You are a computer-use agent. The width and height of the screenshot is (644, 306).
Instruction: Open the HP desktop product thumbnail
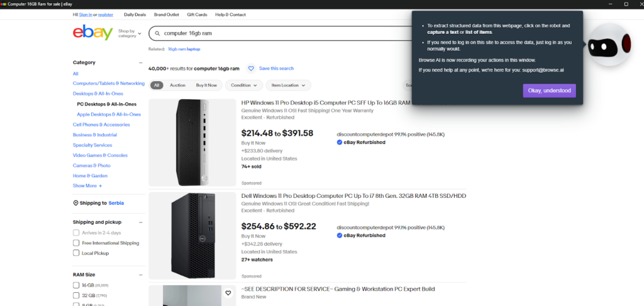coord(192,143)
